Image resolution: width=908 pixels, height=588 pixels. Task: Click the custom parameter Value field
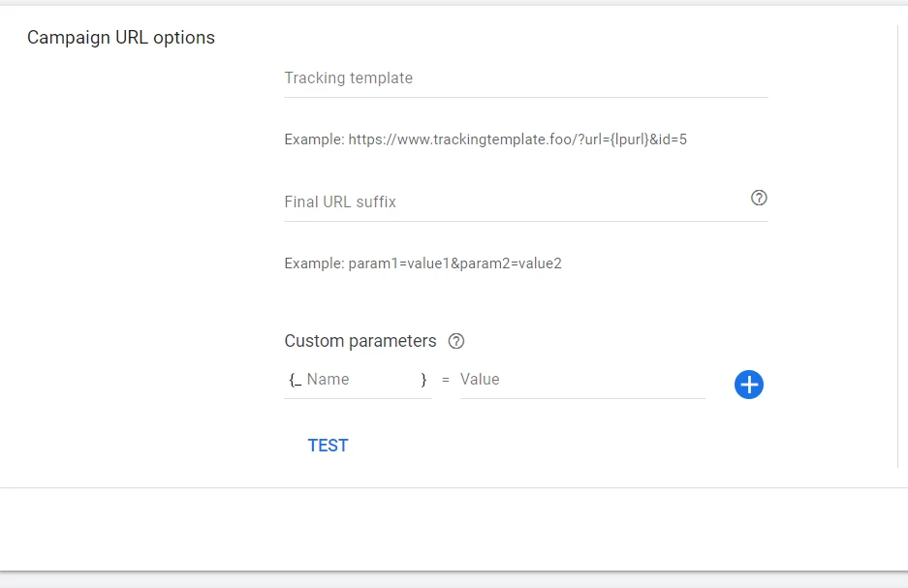[x=581, y=380]
